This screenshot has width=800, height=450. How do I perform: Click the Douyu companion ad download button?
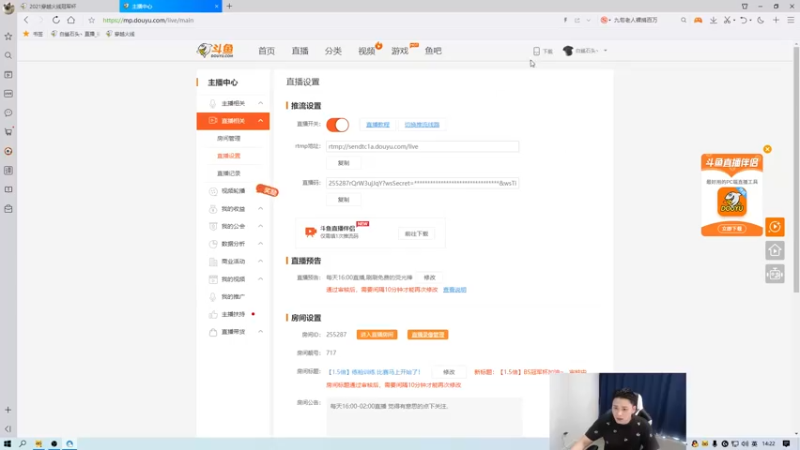[x=732, y=229]
